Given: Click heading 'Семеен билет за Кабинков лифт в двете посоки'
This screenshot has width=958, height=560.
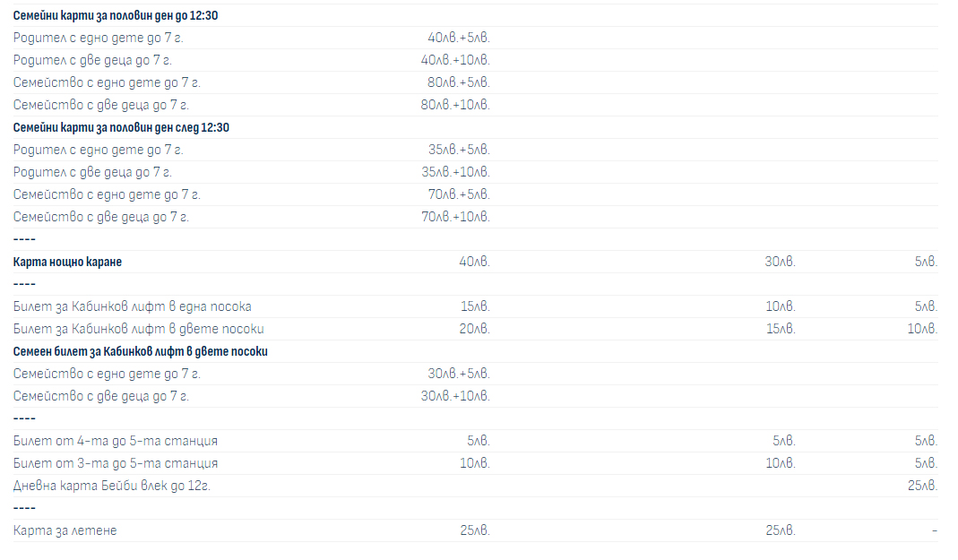Looking at the screenshot, I should click(141, 352).
